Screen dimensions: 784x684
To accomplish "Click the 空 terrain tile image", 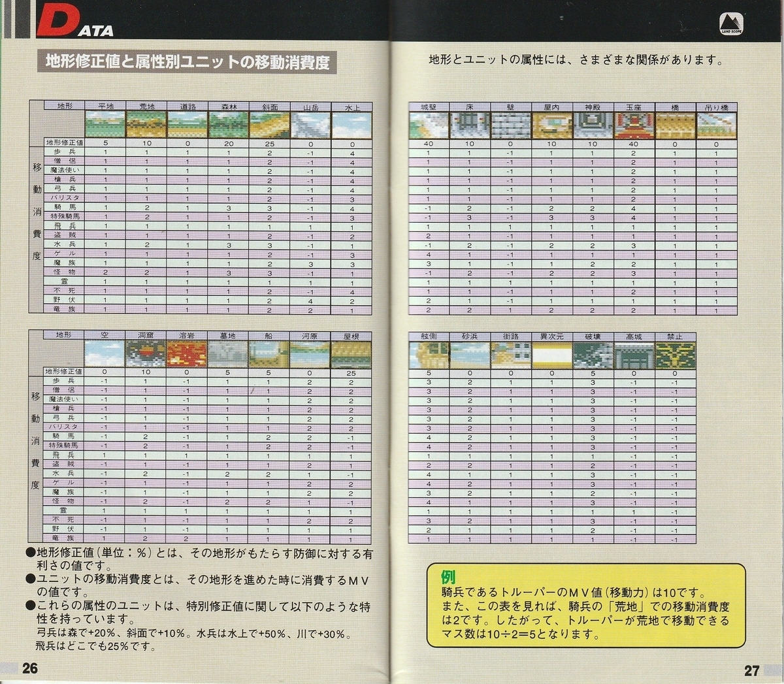I will point(105,353).
